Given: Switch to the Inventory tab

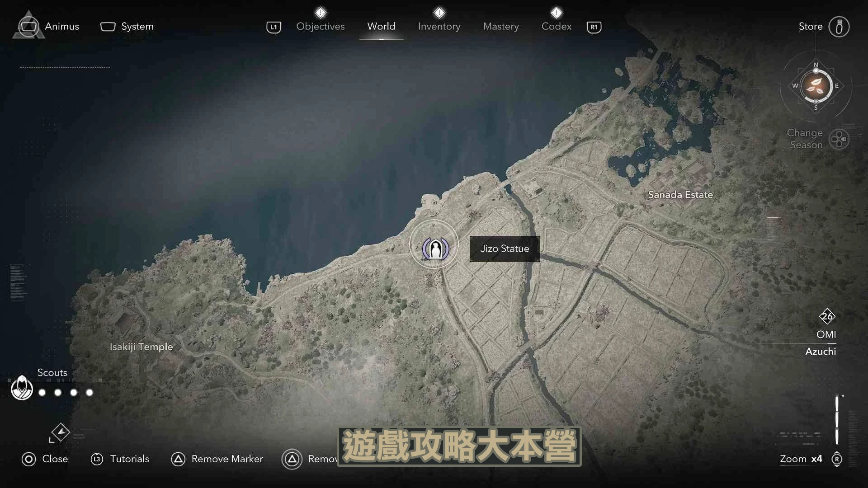Looking at the screenshot, I should pos(439,27).
